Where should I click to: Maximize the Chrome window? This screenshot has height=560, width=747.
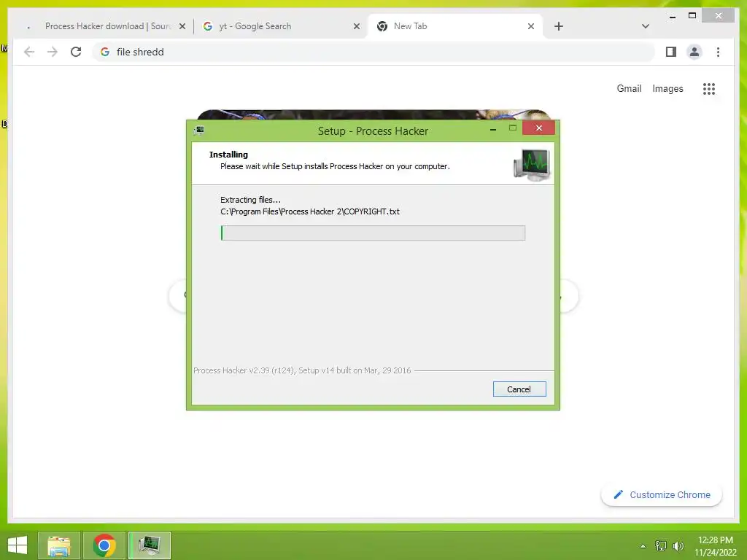click(x=692, y=16)
